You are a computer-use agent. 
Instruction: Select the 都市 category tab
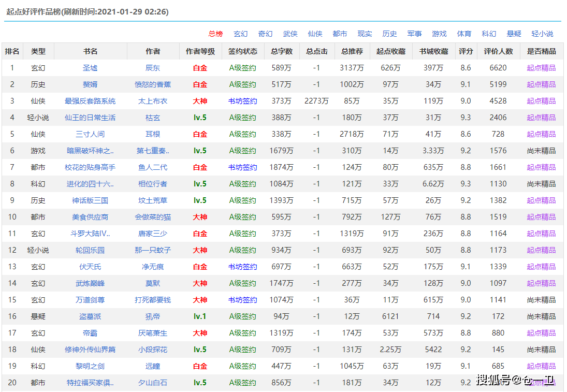click(x=340, y=34)
